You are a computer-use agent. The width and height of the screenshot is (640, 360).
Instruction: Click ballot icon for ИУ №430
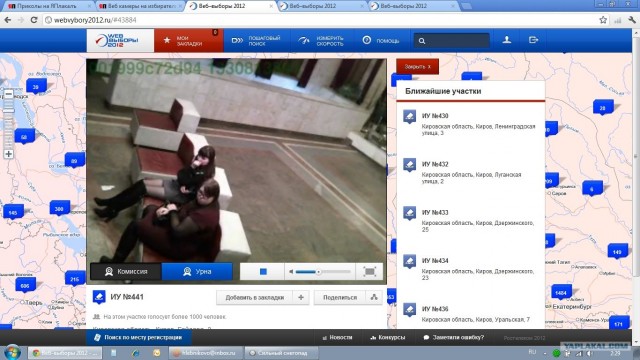click(x=409, y=116)
